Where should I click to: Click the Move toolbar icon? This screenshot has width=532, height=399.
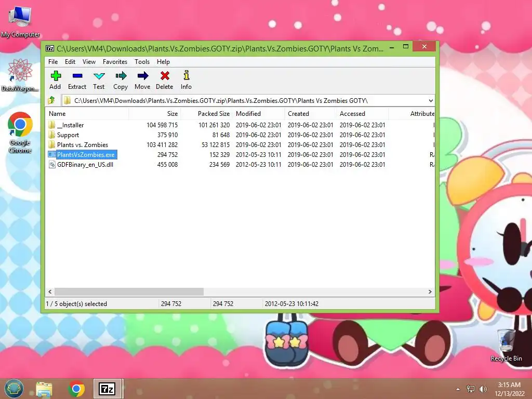[x=142, y=76]
